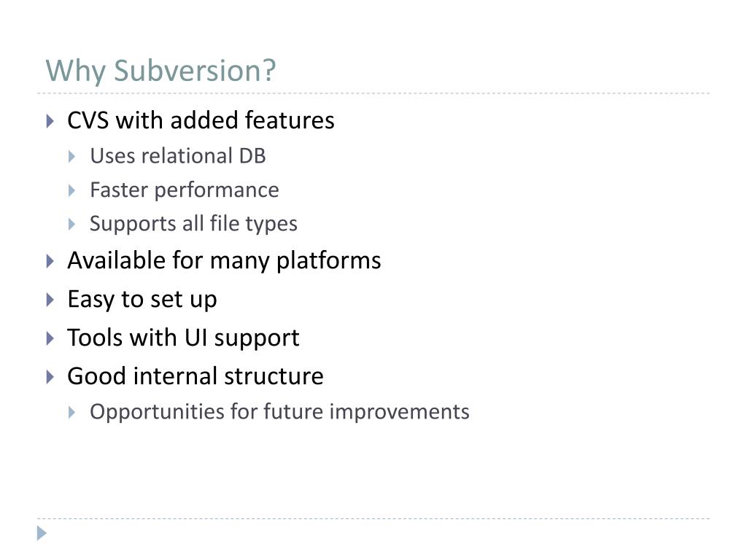
Task: Select the text "Opportunities for future improvements"
Action: point(279,412)
